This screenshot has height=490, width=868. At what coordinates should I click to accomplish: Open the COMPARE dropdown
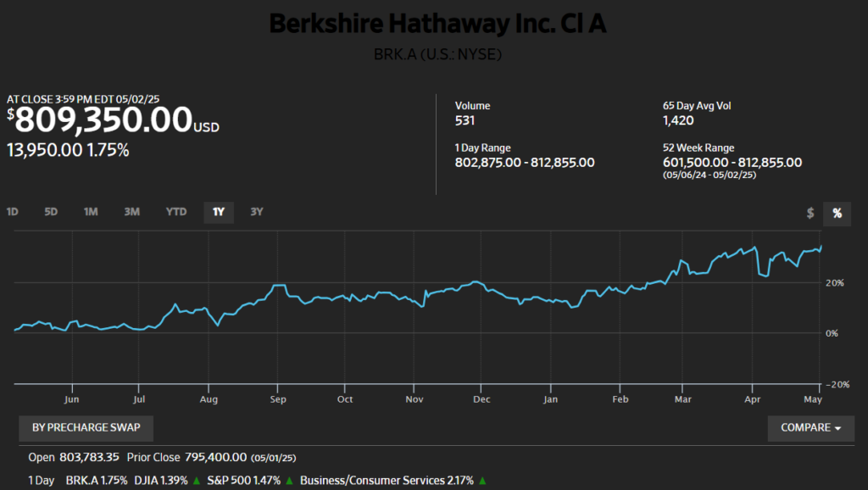[810, 428]
